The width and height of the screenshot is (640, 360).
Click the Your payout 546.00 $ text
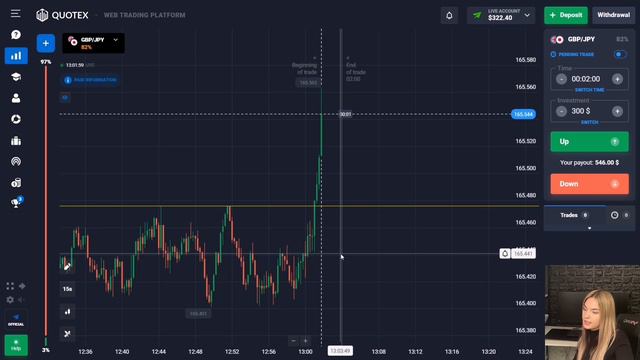(589, 162)
